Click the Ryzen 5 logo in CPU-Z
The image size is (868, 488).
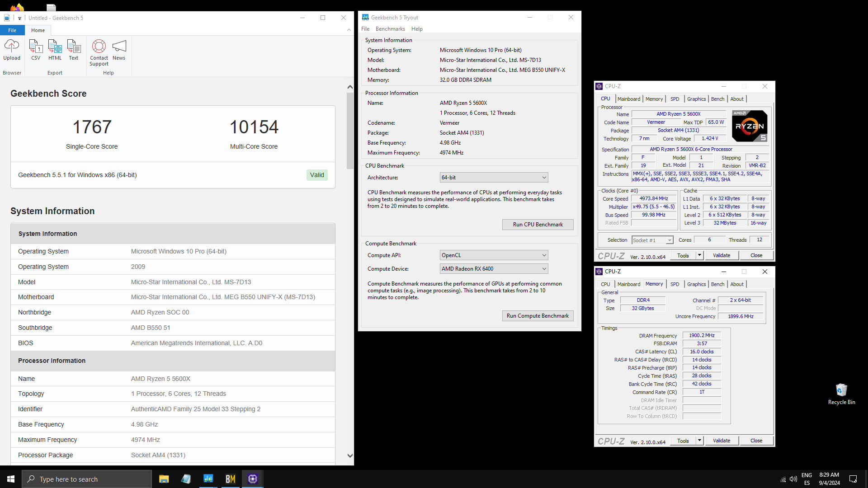750,126
